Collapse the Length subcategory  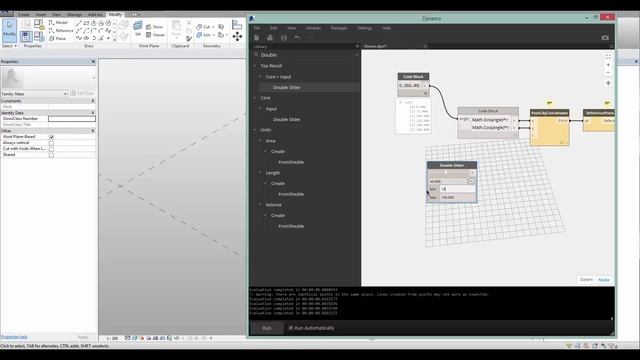(x=260, y=173)
